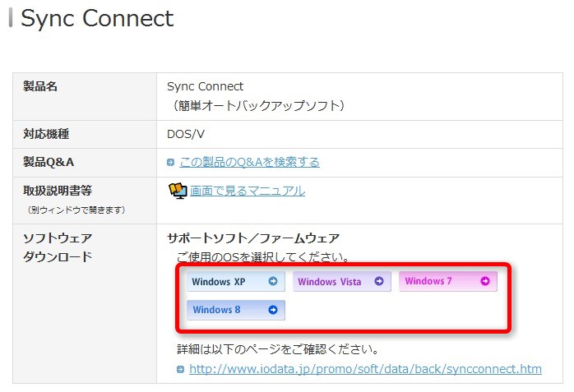Click the サポートソフト/ファームウェア heading
The width and height of the screenshot is (574, 392).
pos(253,238)
